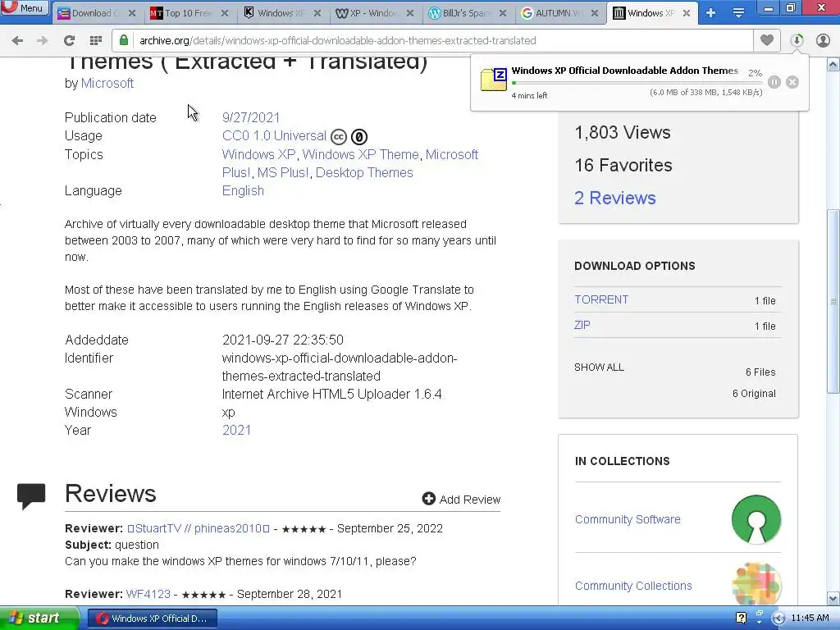This screenshot has width=840, height=630.
Task: Click the plus icon next to Add Review
Action: 428,499
